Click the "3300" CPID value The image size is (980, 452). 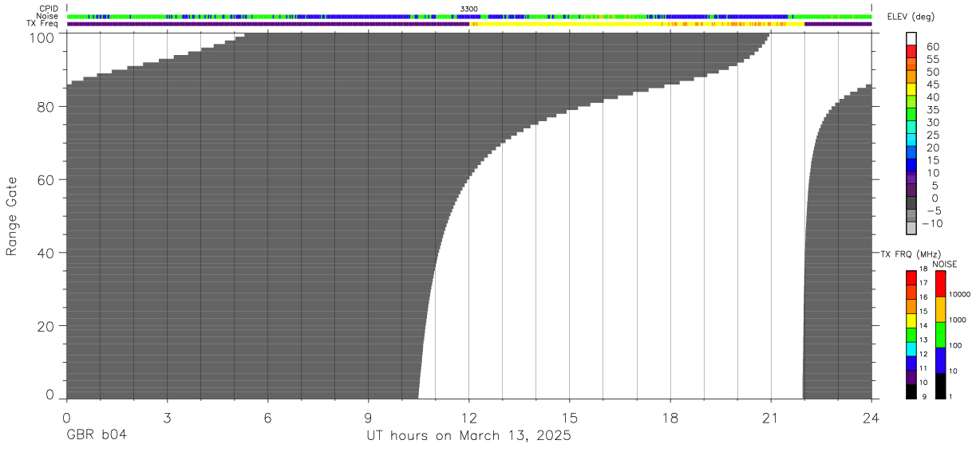[x=469, y=9]
